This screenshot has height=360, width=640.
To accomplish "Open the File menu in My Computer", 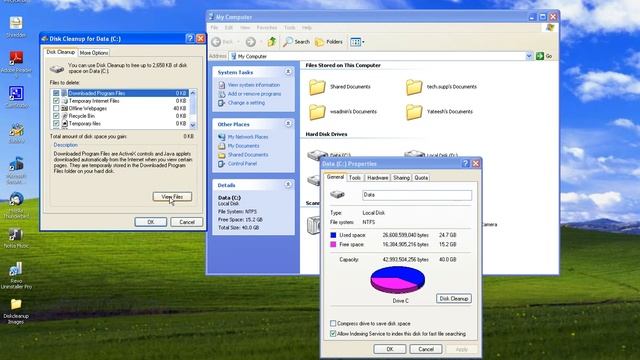I will pos(214,27).
